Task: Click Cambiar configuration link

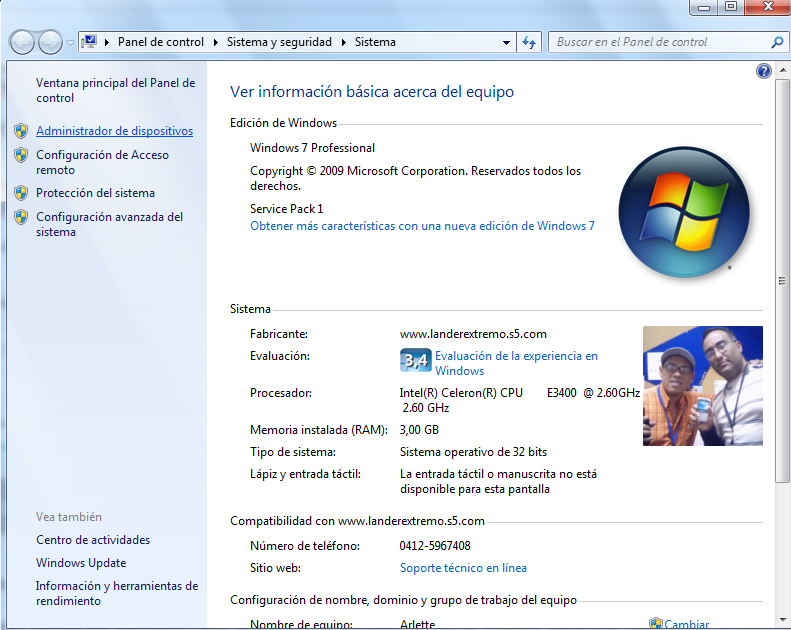Action: point(687,624)
